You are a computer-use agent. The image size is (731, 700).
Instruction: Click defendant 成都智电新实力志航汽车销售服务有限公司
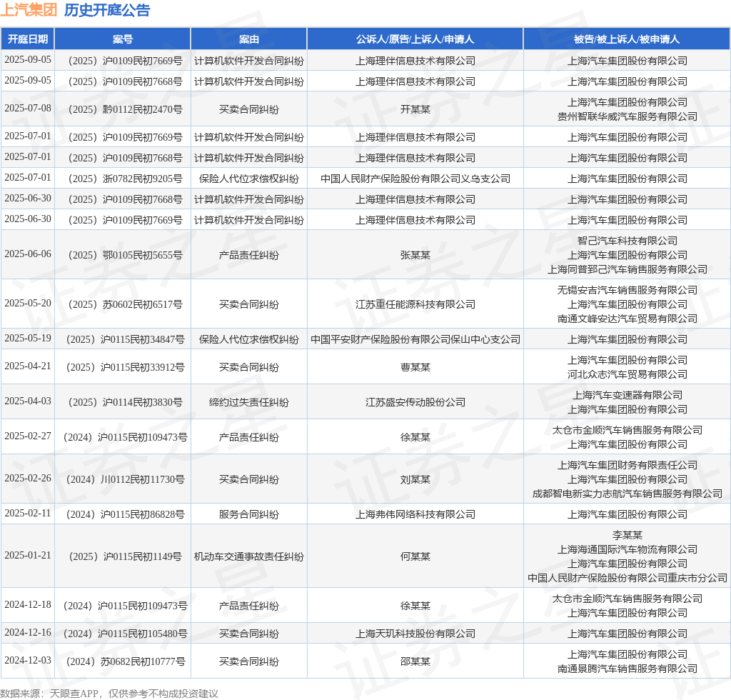(627, 494)
